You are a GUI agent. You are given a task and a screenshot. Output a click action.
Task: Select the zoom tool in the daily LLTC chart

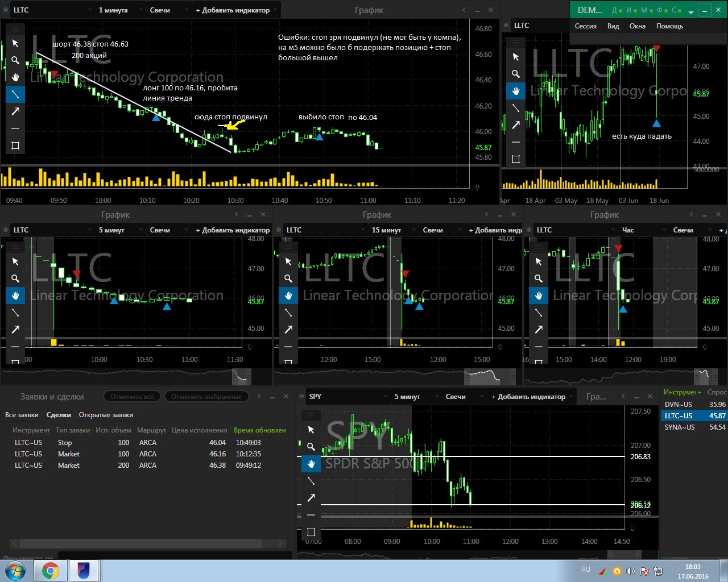point(516,74)
